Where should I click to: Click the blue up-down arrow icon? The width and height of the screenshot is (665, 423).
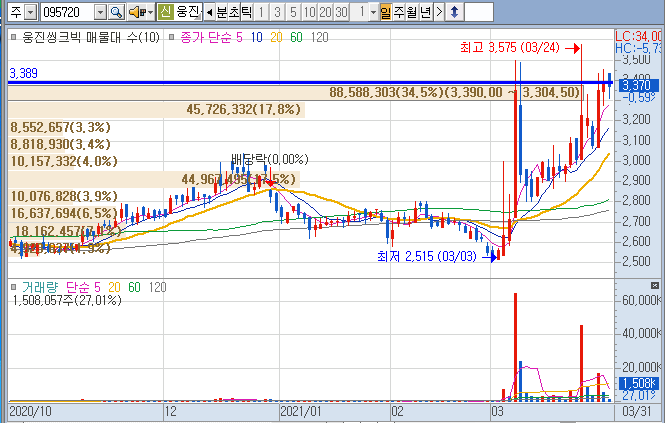pos(454,12)
